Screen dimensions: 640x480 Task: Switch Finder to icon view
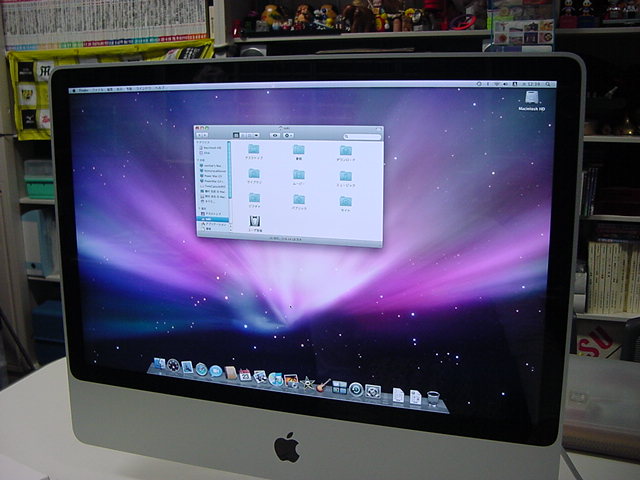[x=236, y=135]
